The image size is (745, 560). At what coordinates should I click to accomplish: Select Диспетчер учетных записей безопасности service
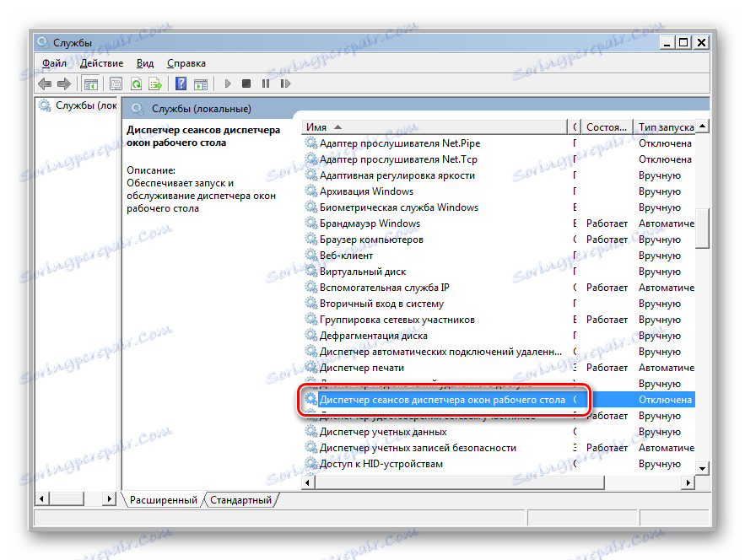coord(418,448)
